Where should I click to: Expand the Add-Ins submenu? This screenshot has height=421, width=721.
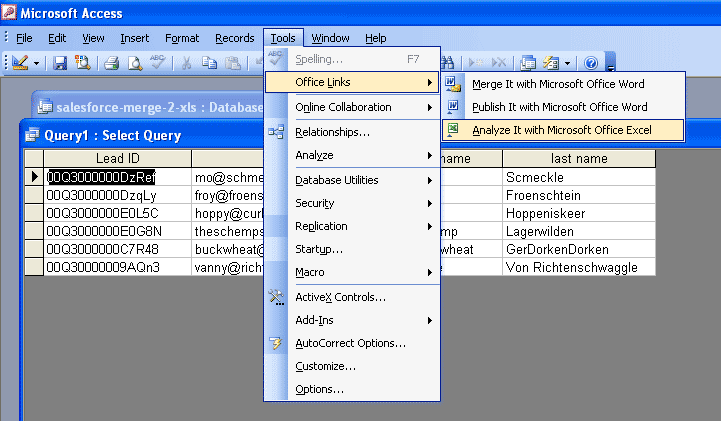[x=352, y=320]
